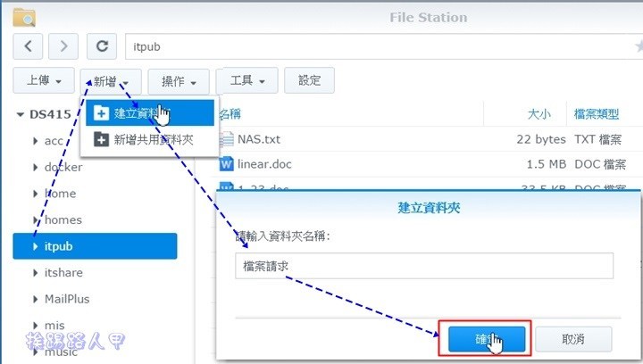This screenshot has height=364, width=643.
Task: Click the TXT 檔案 type cell
Action: (597, 139)
